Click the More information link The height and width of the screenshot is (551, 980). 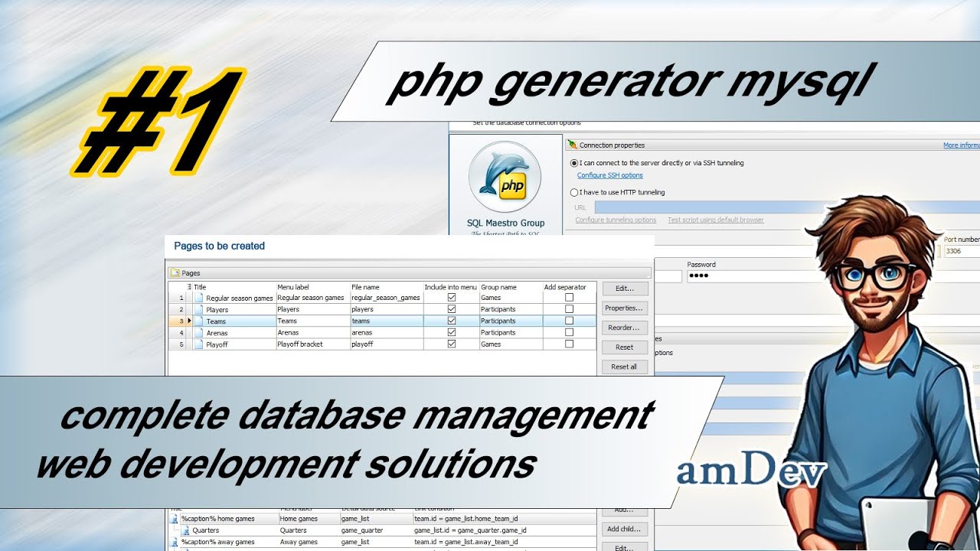(x=962, y=145)
